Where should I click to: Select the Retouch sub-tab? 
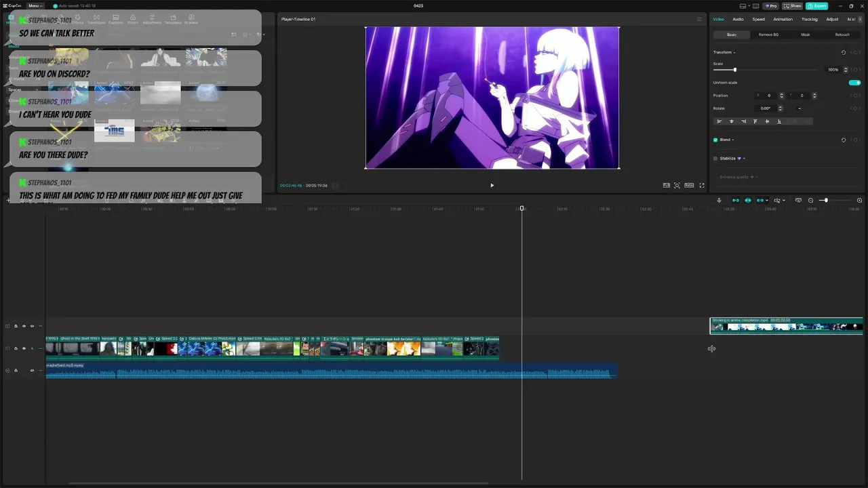(842, 35)
